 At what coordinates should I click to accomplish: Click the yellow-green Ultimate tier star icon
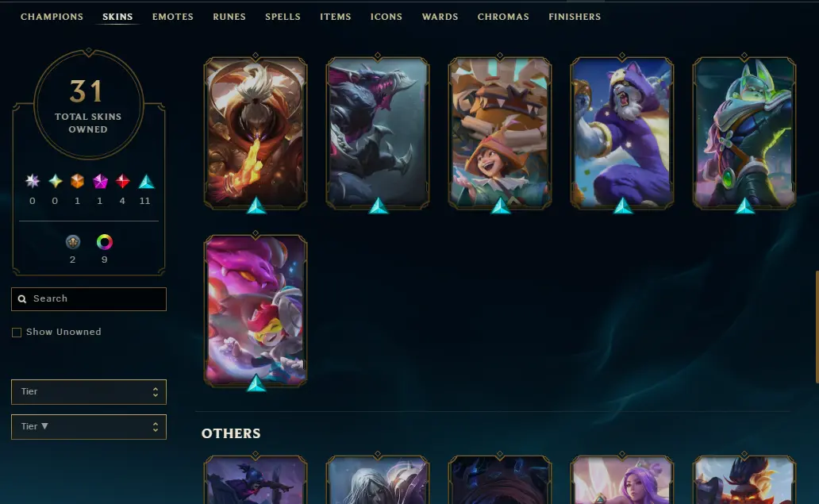coord(55,181)
